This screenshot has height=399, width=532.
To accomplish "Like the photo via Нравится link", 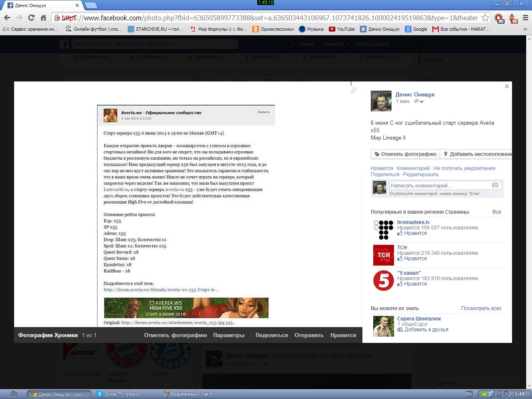I will 382,168.
